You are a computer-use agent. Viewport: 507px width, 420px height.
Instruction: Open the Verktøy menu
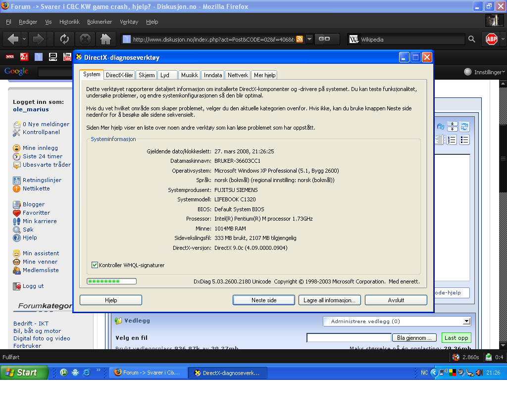129,22
